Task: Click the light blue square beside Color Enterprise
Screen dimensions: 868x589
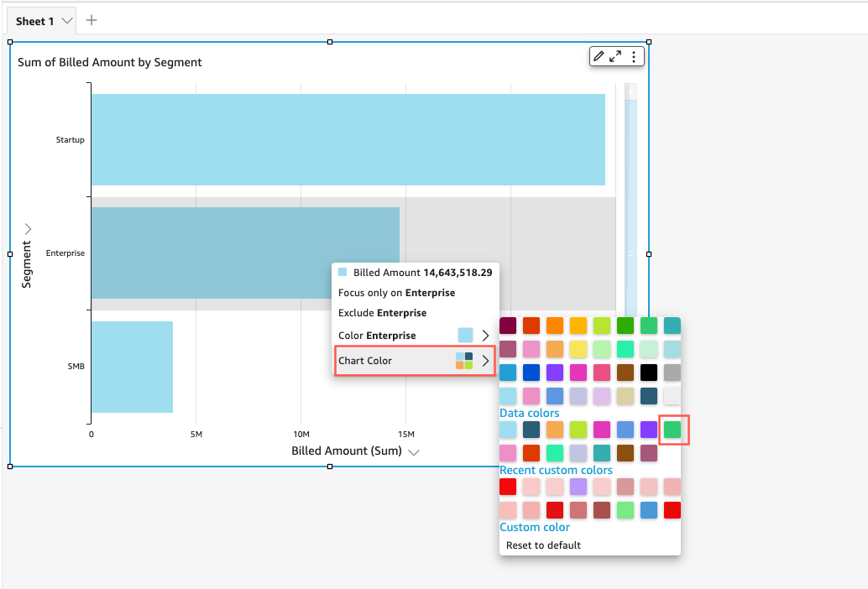Action: point(465,336)
